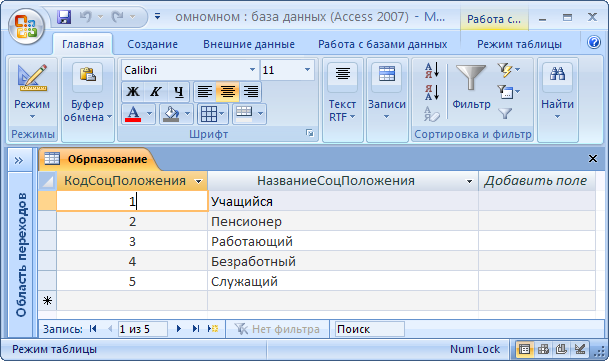Sort ascending А to Я
The height and width of the screenshot is (361, 609).
pos(432,70)
